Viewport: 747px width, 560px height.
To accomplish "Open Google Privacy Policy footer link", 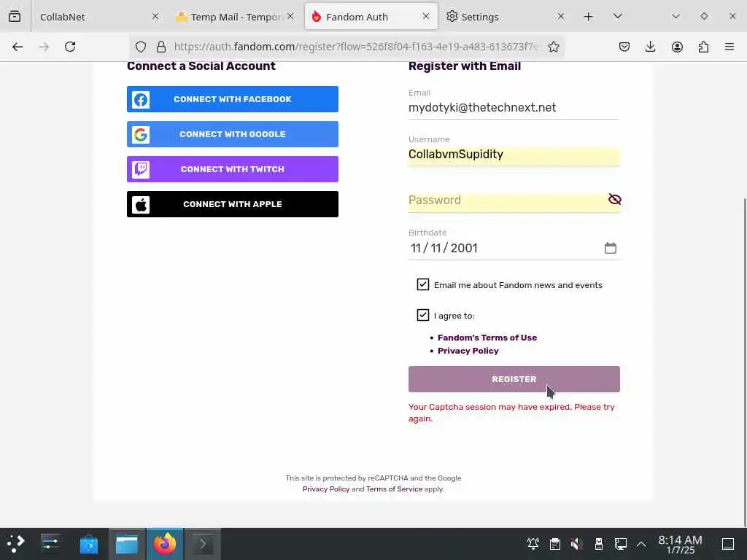I will coord(326,489).
